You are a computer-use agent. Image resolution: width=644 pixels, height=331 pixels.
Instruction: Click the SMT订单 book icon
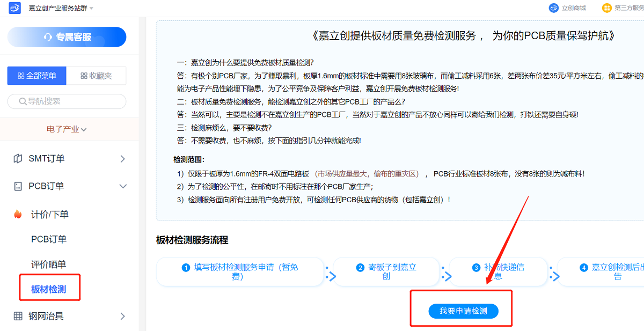18,159
